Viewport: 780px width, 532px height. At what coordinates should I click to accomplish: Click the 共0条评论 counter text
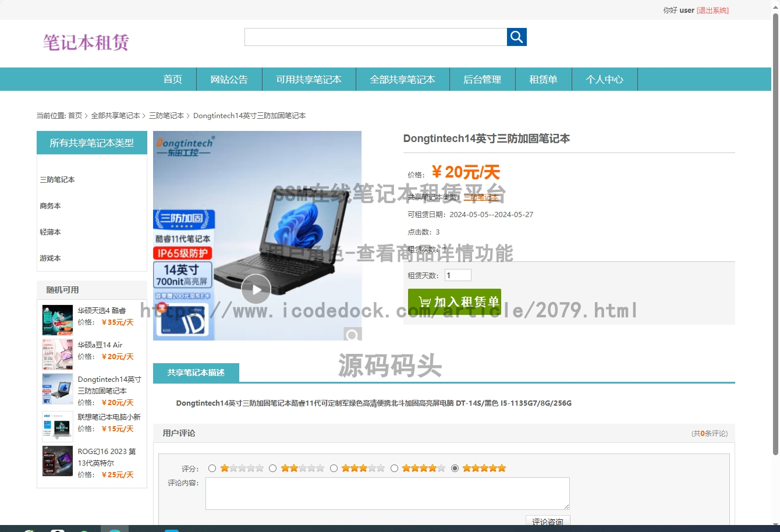click(710, 434)
